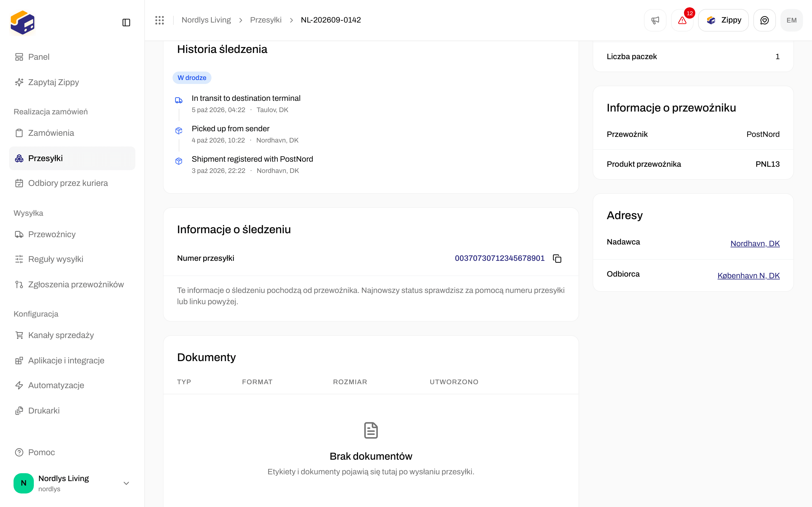Open Pomoc help item in sidebar
The height and width of the screenshot is (507, 812).
(x=72, y=452)
